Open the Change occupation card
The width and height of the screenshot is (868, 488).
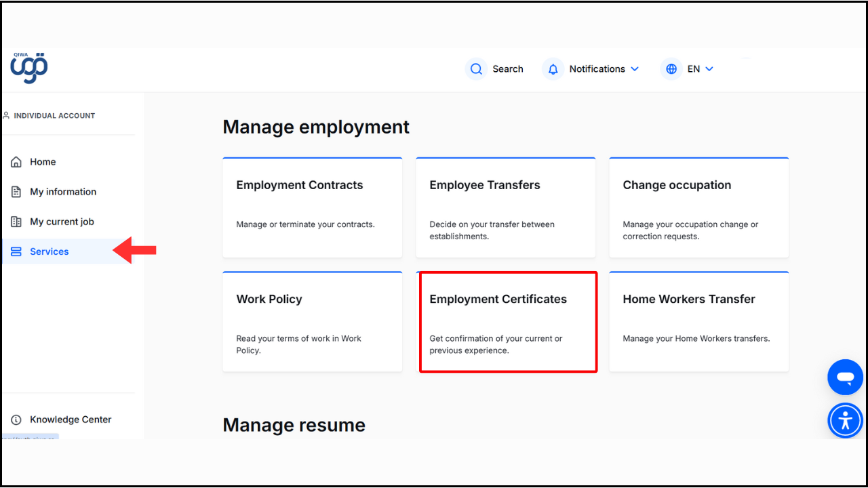tap(699, 207)
